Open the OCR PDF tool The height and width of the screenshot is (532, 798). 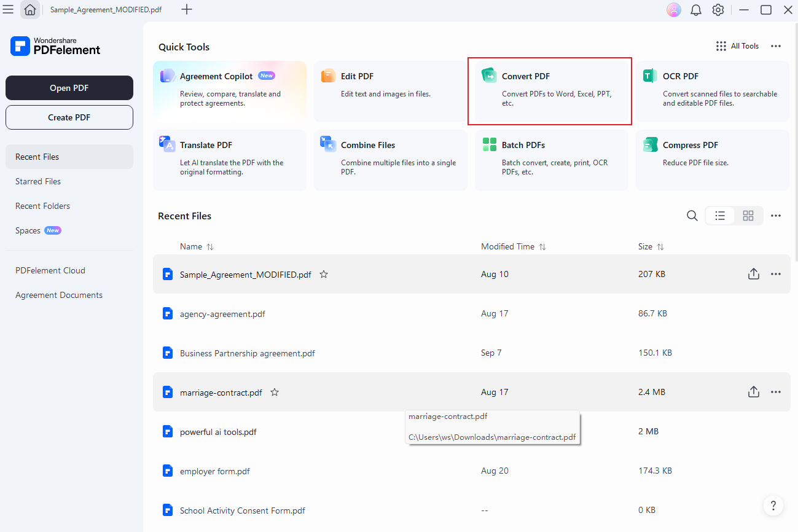tap(713, 91)
